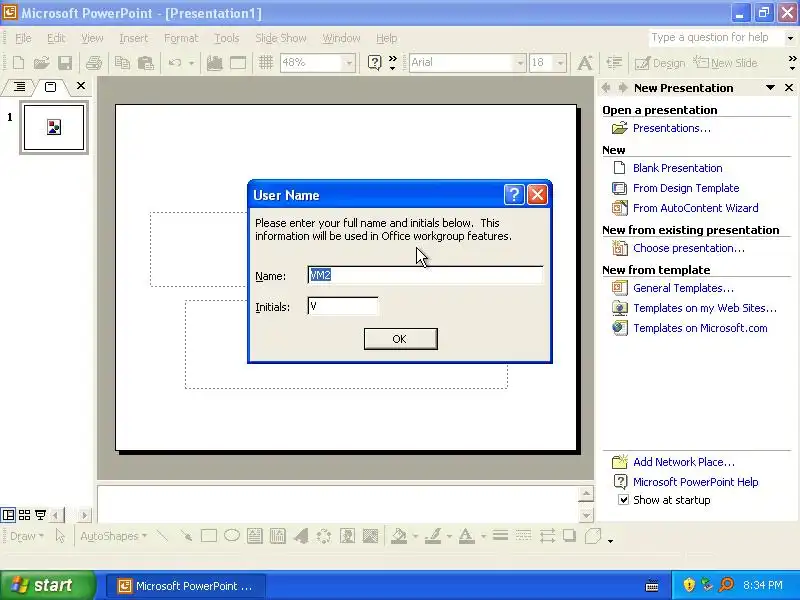Image resolution: width=800 pixels, height=600 pixels.
Task: Open the Draw menu dropdown
Action: 27,536
